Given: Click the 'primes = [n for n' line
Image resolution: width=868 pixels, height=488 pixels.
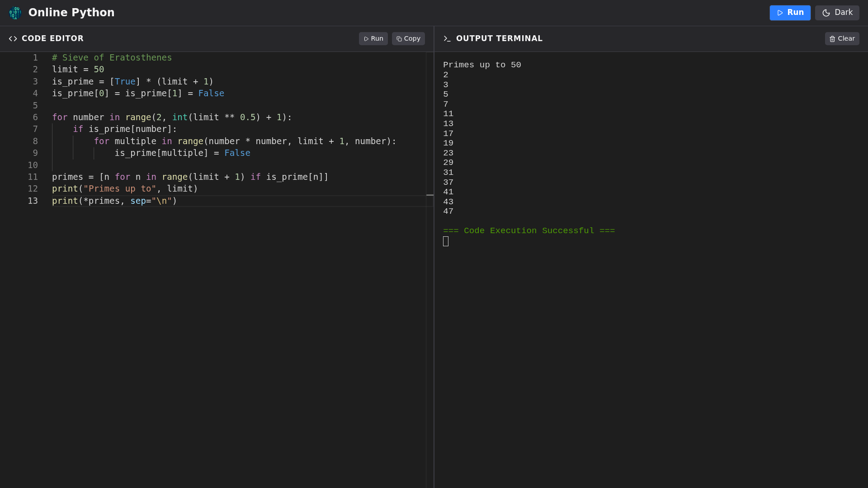Looking at the screenshot, I should click(190, 177).
